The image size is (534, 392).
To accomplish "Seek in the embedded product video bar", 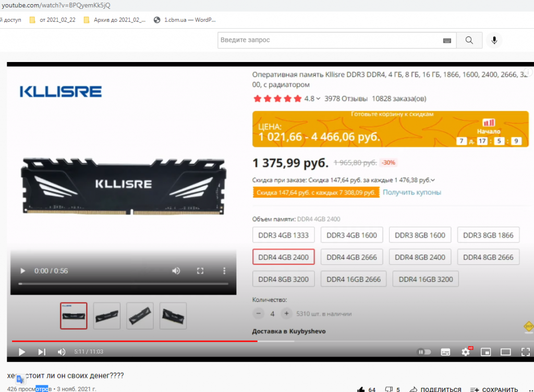I will tap(123, 284).
